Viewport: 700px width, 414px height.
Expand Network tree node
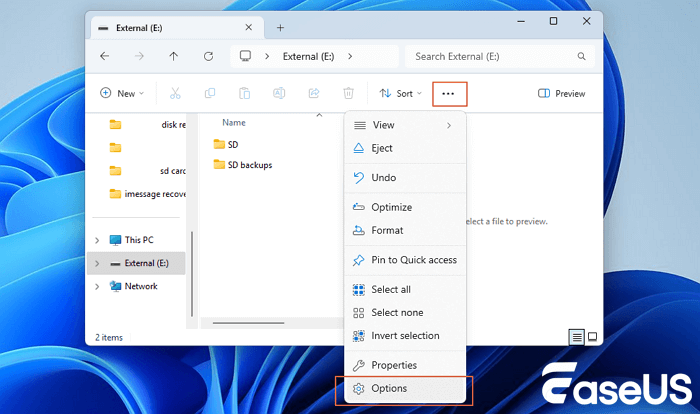coord(97,287)
